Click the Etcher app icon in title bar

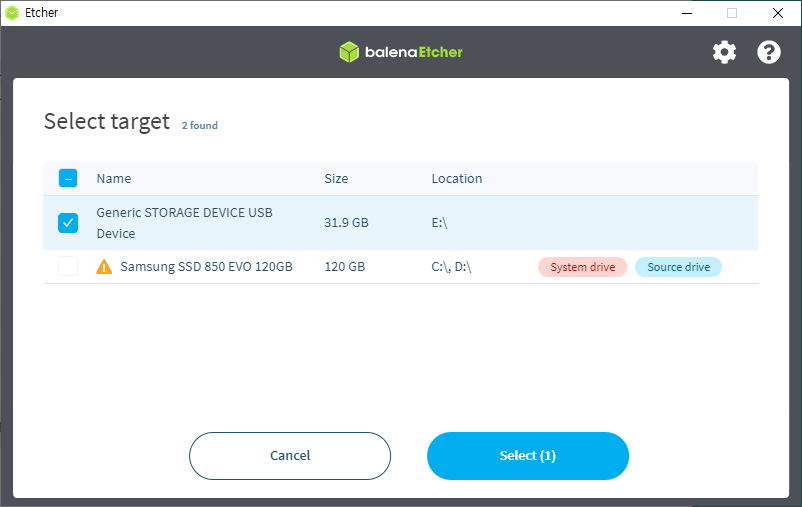12,13
